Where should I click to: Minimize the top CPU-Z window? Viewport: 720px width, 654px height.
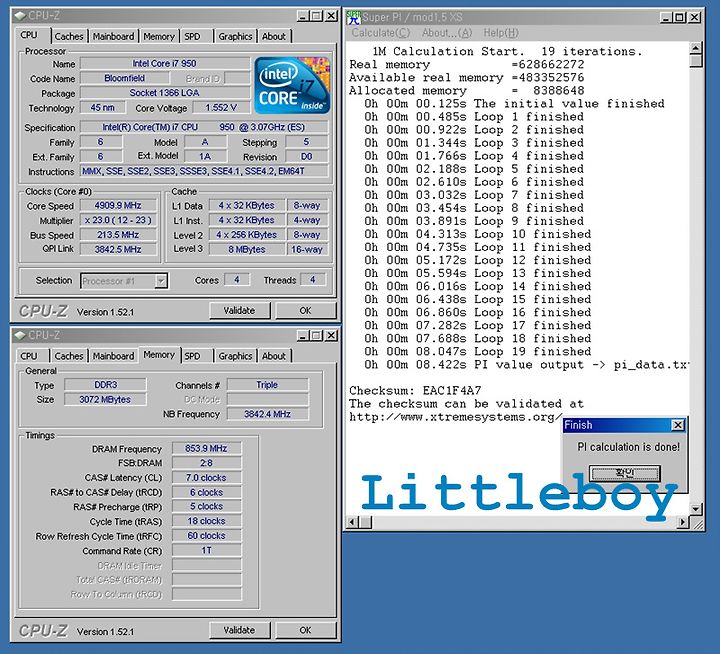pyautogui.click(x=303, y=16)
